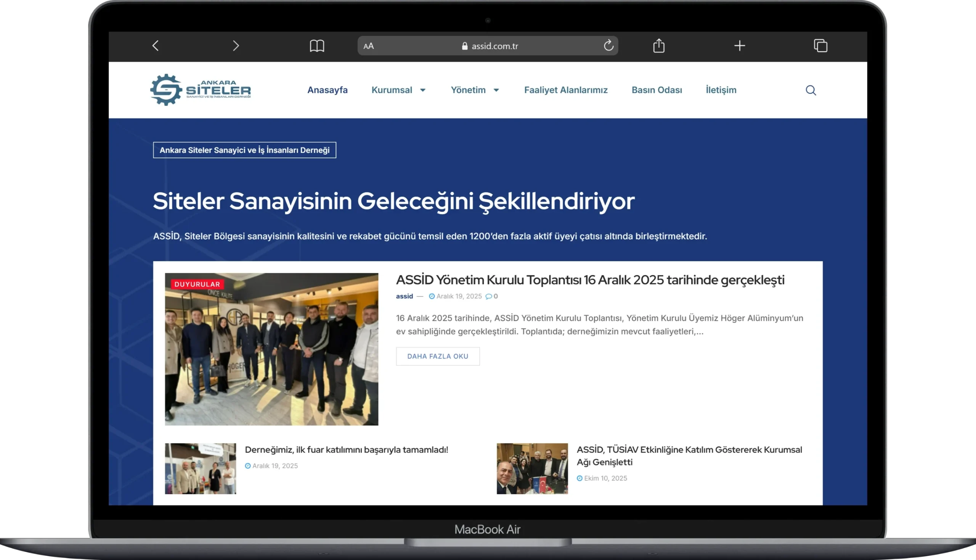Screen dimensions: 976x560
Task: Open the Anasayfa menu item
Action: 327,90
